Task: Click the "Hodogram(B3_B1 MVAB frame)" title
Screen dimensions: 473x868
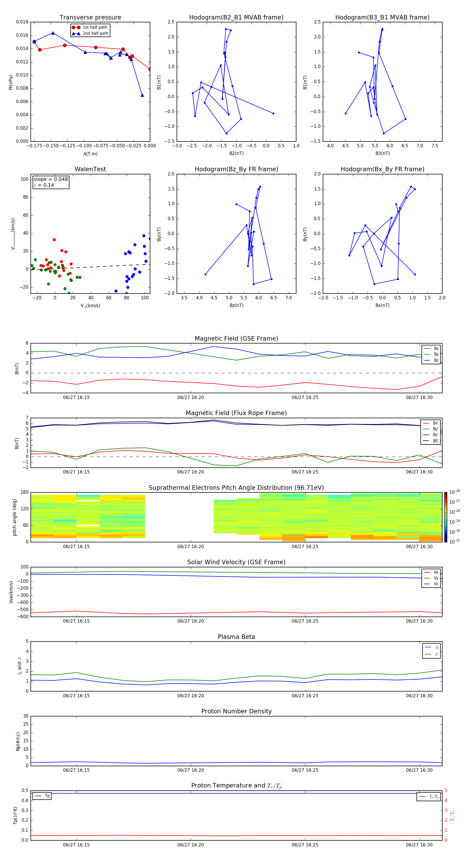Action: click(x=382, y=18)
